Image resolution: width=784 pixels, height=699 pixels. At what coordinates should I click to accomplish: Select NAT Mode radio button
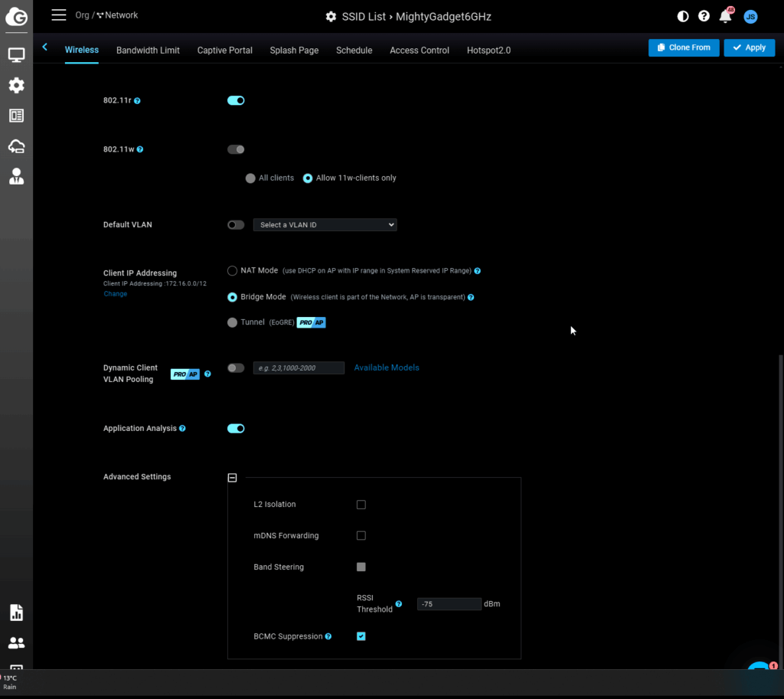232,271
